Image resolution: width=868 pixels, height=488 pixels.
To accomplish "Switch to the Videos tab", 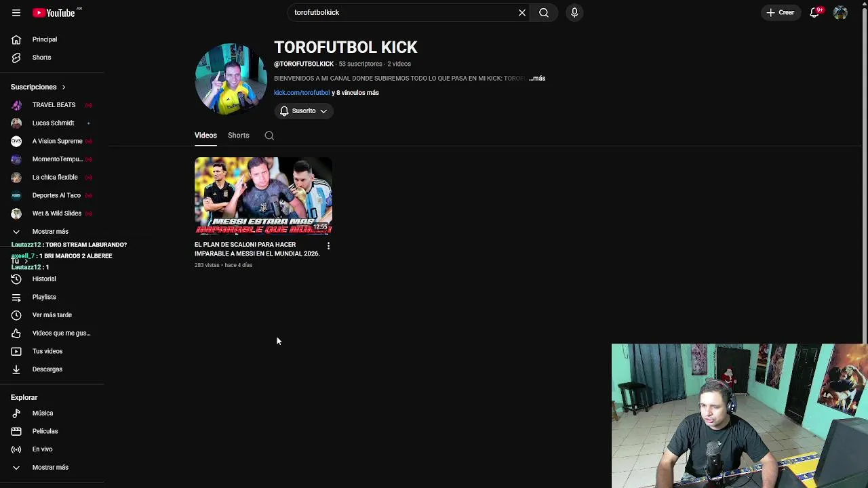I will point(205,136).
